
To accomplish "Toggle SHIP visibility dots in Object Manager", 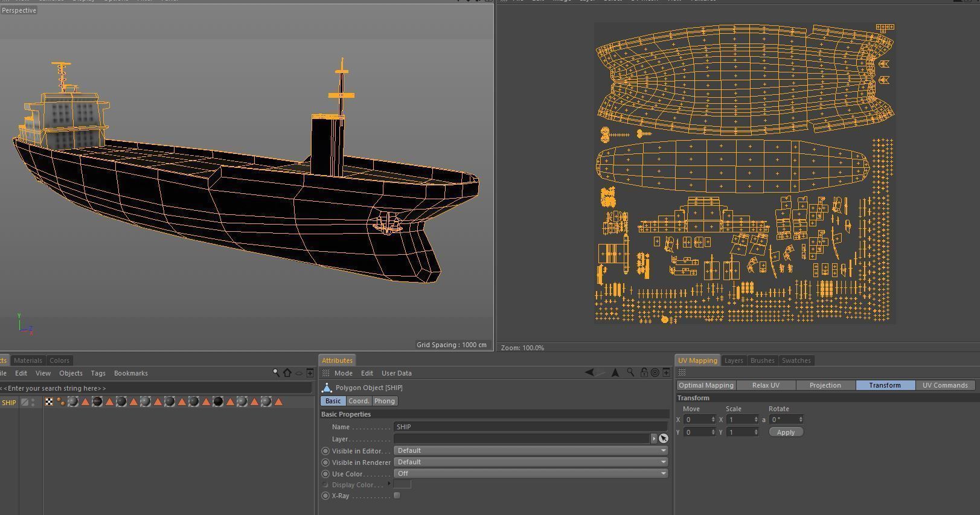I will click(33, 402).
